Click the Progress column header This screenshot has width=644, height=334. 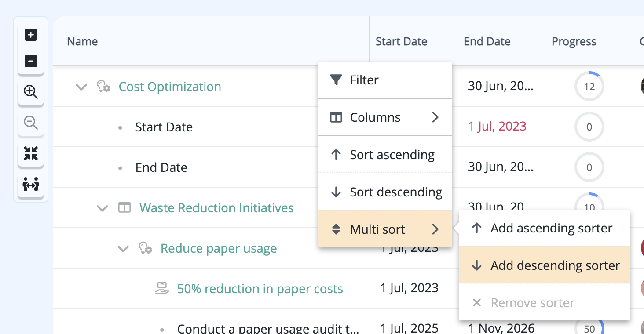[589, 41]
